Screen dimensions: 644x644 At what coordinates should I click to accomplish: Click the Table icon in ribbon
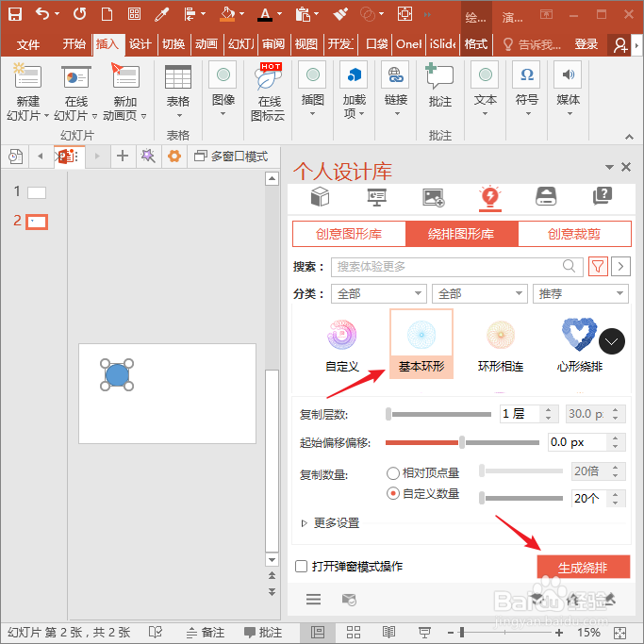click(x=178, y=77)
